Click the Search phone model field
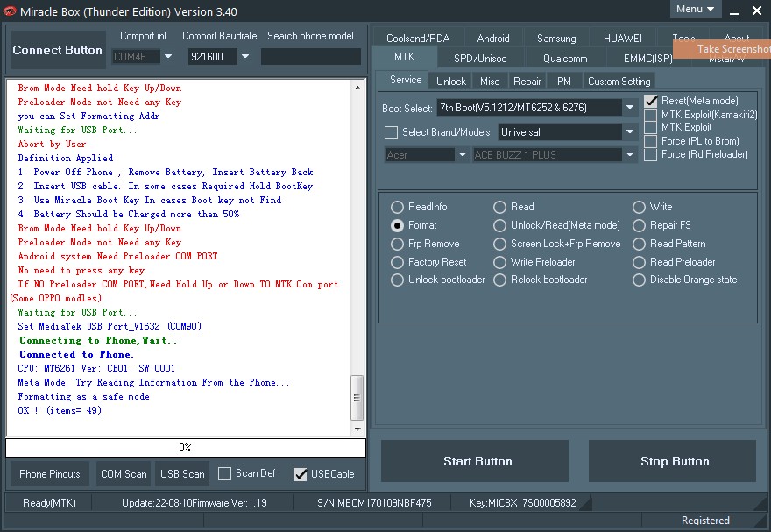 311,57
